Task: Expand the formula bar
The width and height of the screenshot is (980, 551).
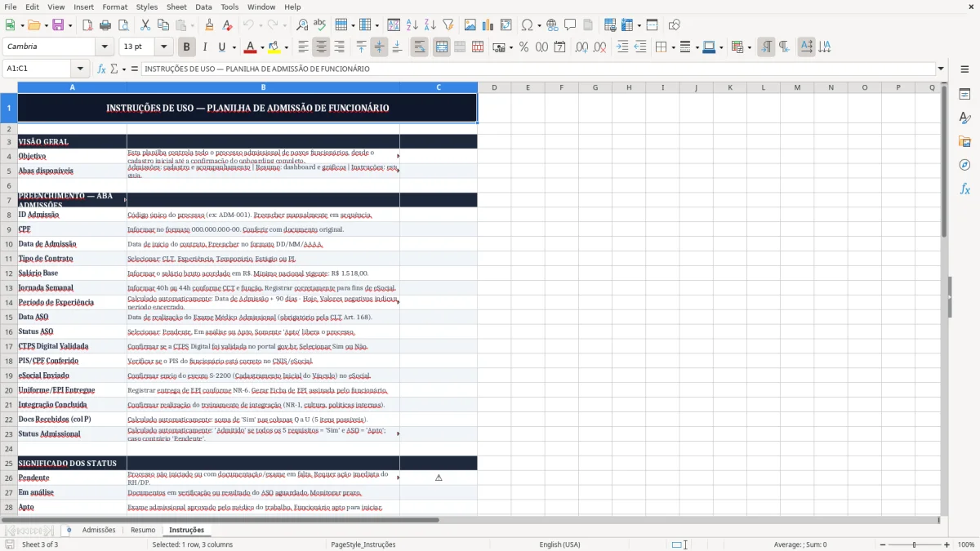Action: click(x=942, y=69)
